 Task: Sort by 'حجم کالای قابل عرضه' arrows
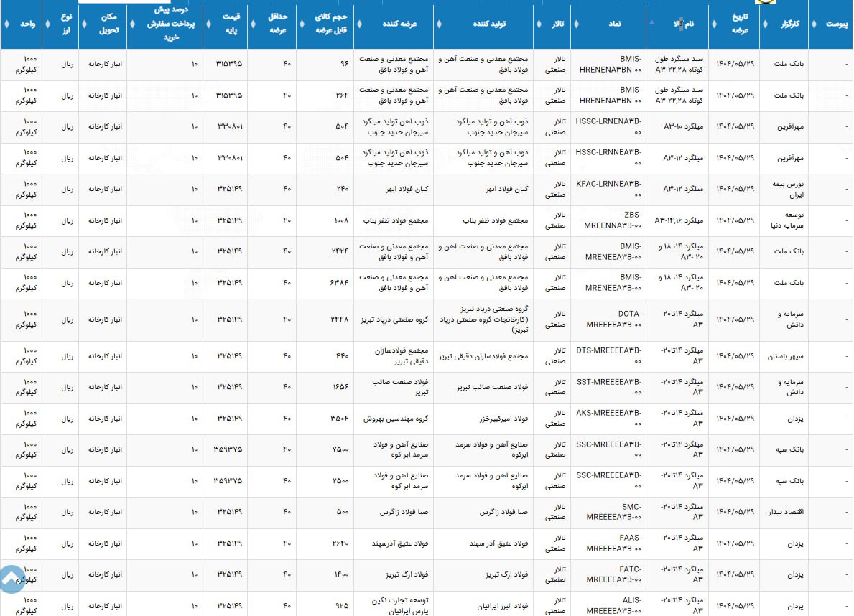click(x=302, y=24)
